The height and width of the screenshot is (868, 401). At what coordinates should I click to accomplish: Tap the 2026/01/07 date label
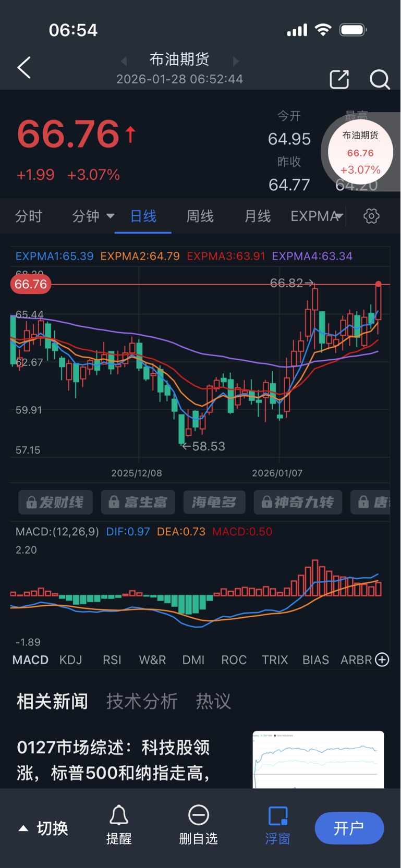[277, 473]
